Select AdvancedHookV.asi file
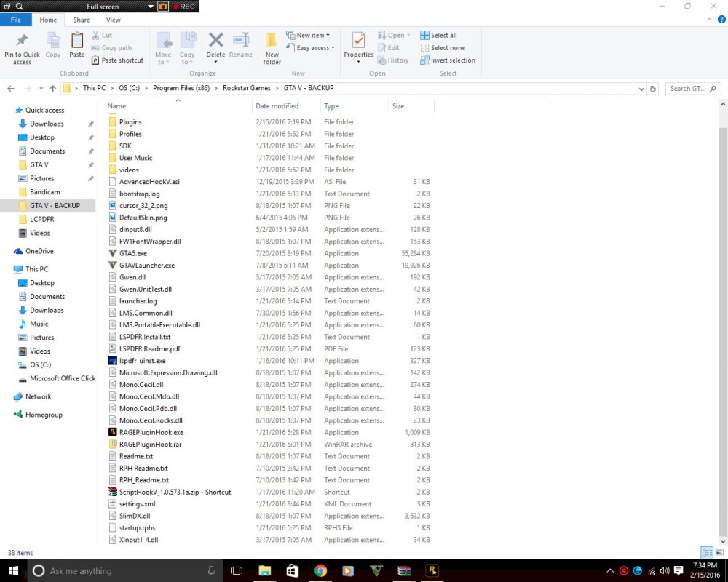The image size is (728, 582). pos(149,182)
